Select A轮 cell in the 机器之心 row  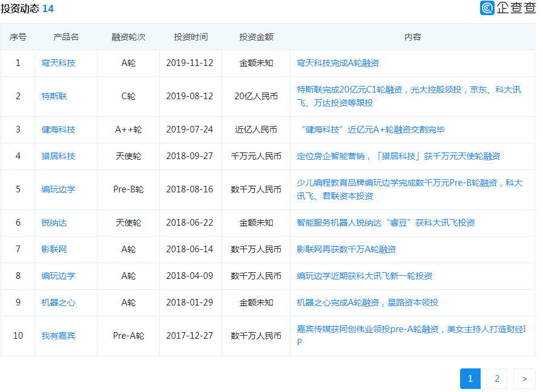[x=128, y=302]
